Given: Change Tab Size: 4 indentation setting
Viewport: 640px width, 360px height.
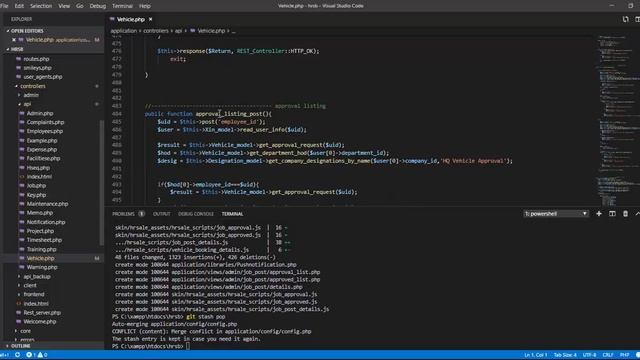Looking at the screenshot, I should pyautogui.click(x=565, y=355).
